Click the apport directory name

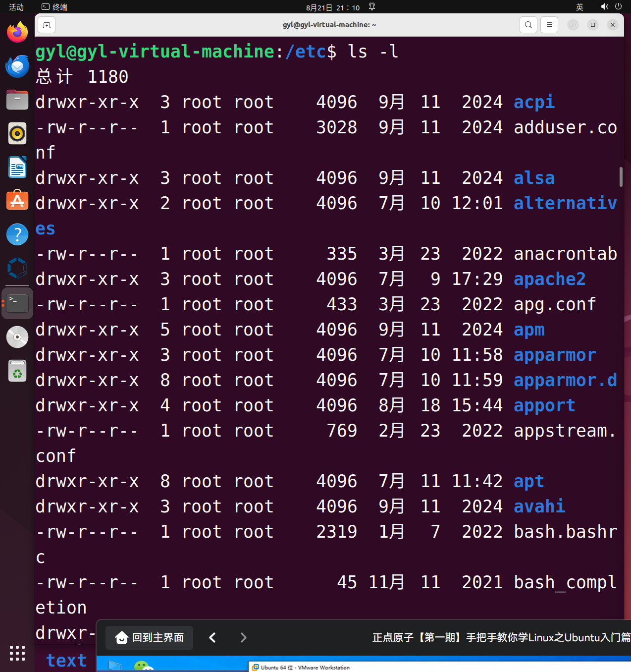(544, 405)
